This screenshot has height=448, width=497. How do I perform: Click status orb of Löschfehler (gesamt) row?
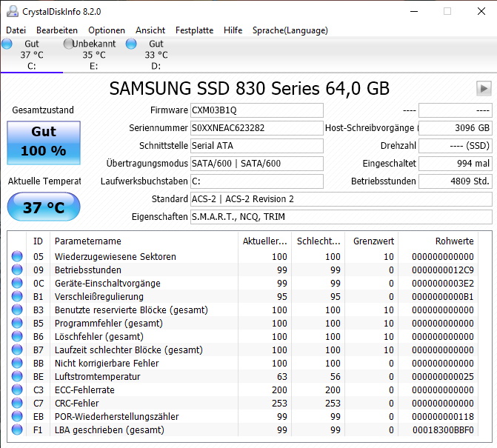pyautogui.click(x=17, y=336)
